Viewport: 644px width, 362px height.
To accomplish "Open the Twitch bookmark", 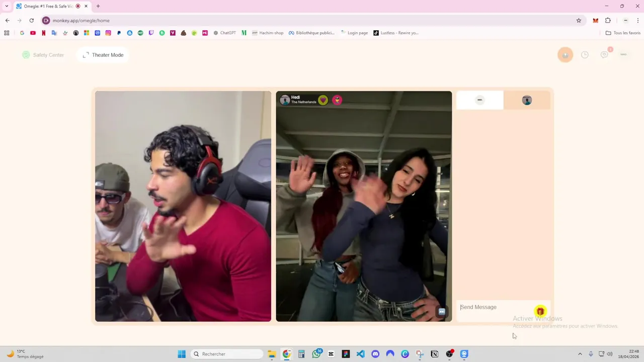I will click(x=151, y=33).
